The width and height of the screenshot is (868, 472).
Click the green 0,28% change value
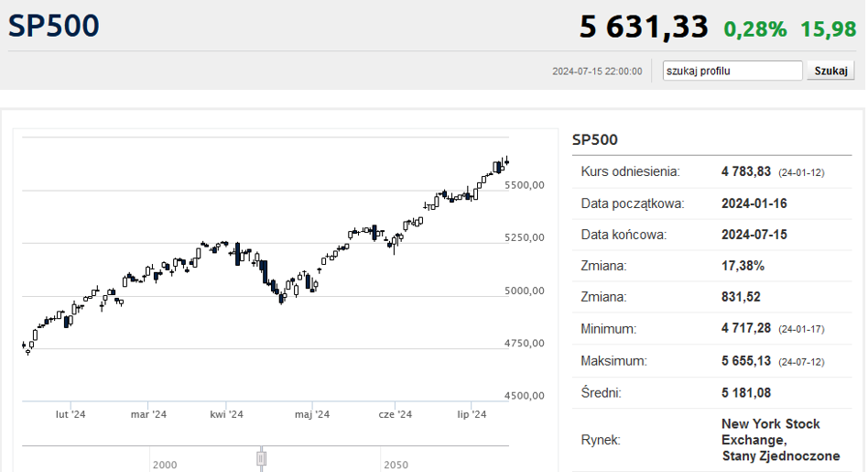(x=755, y=28)
